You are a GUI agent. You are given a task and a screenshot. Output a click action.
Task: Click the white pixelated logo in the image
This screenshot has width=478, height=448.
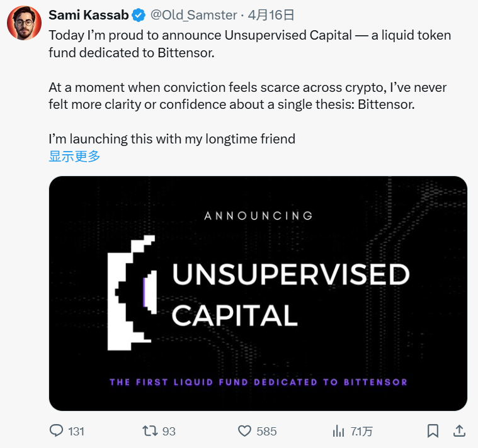(x=132, y=292)
